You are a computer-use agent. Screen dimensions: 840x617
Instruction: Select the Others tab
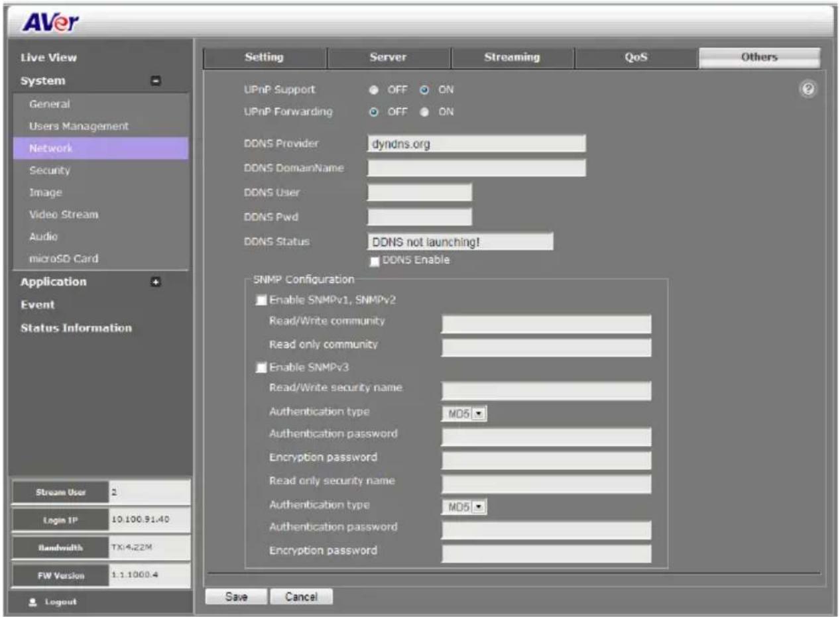point(759,58)
